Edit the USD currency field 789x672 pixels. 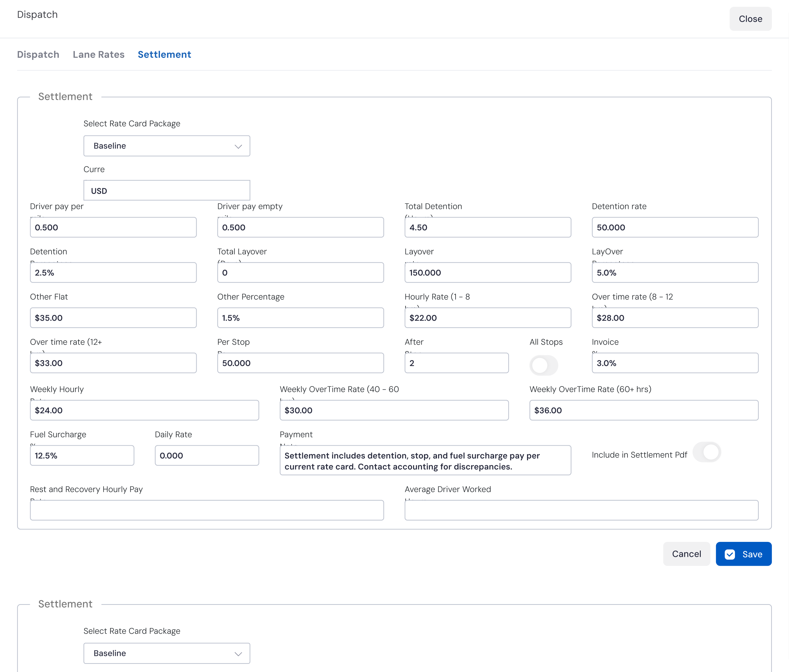tap(167, 191)
